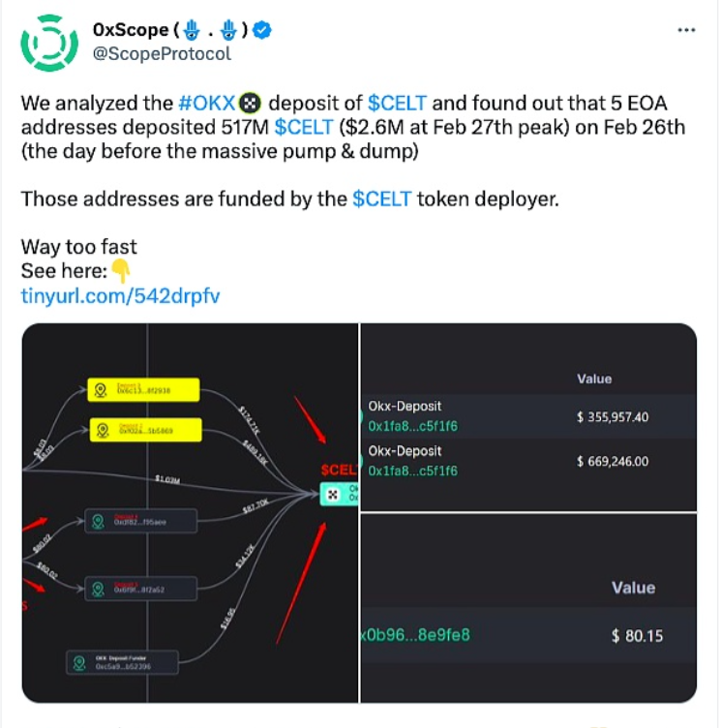Open the #OKX hashtag link
Viewport: 721px width, 728px height.
click(206, 103)
